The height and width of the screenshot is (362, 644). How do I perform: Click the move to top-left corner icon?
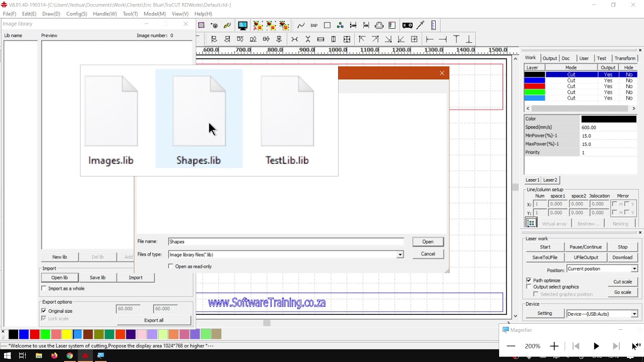[362, 39]
